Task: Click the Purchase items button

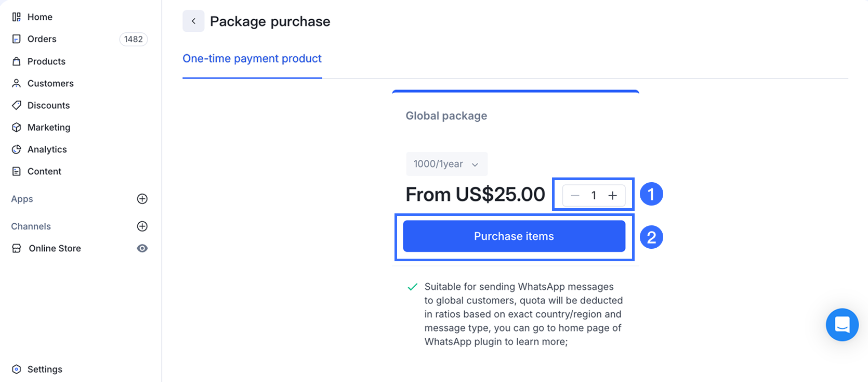Action: [514, 236]
